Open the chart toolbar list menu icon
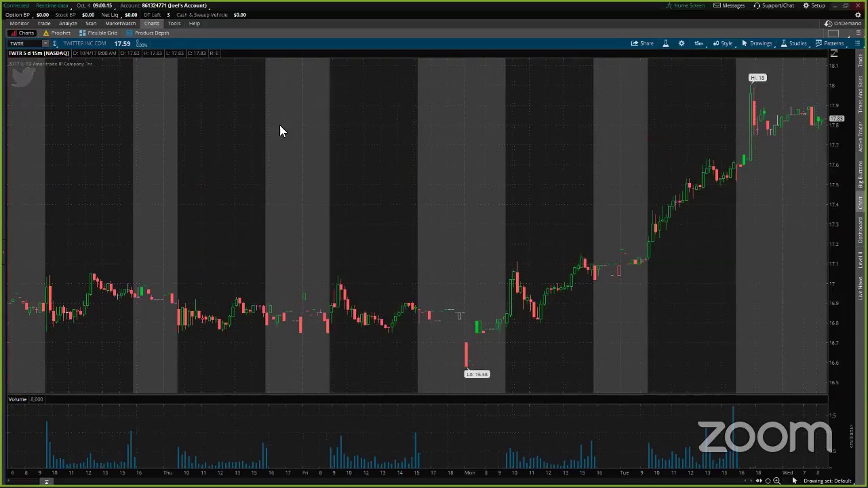868x488 pixels. (857, 43)
